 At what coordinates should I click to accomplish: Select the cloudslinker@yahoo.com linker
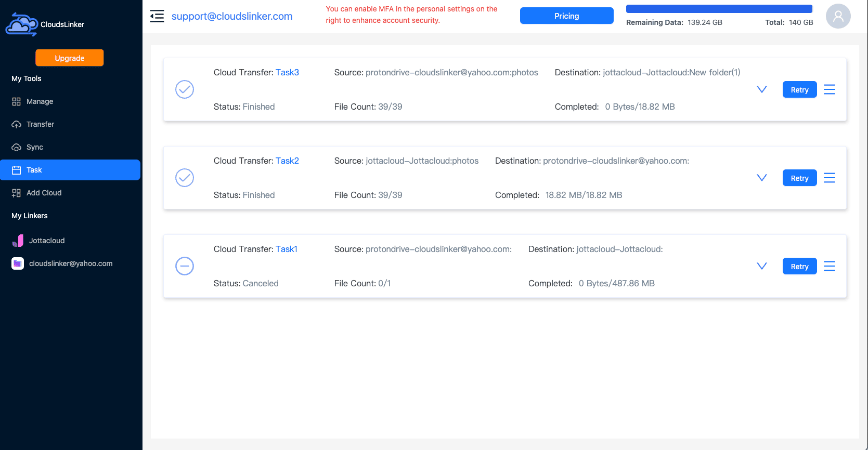click(70, 263)
